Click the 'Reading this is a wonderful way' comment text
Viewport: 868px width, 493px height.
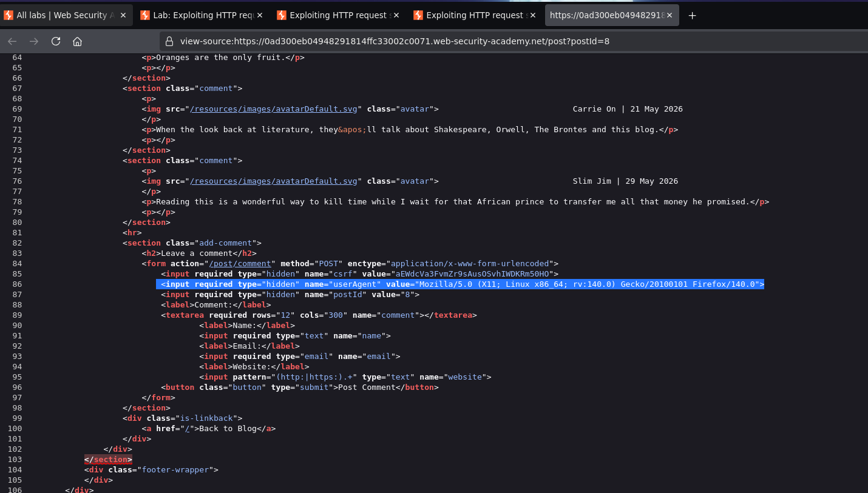click(x=453, y=202)
